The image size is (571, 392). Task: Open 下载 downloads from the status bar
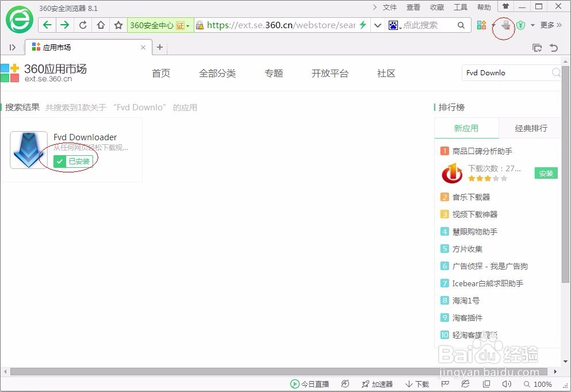tap(417, 384)
